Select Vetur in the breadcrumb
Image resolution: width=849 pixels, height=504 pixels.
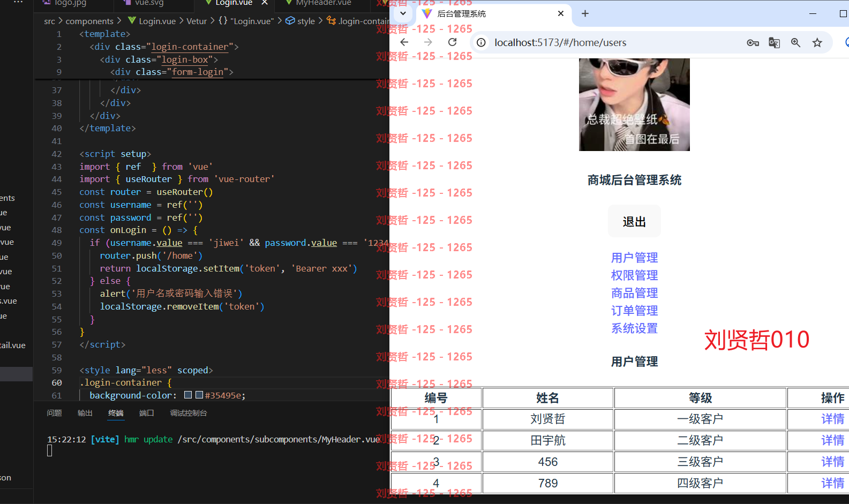(197, 21)
